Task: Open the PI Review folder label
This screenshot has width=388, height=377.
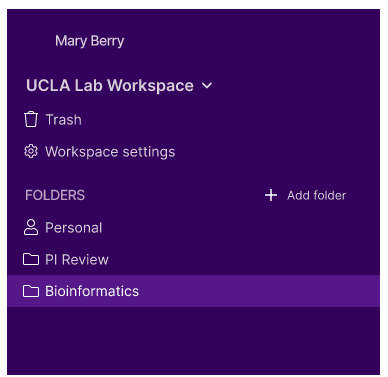Action: [77, 260]
